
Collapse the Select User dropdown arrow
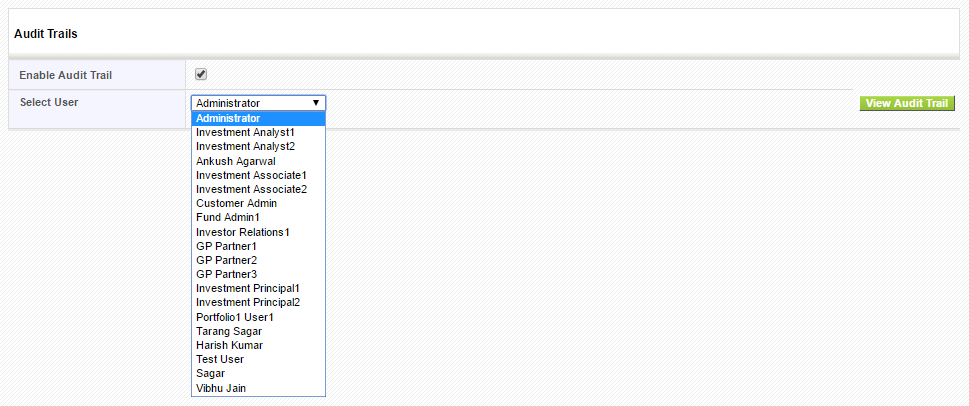[315, 103]
